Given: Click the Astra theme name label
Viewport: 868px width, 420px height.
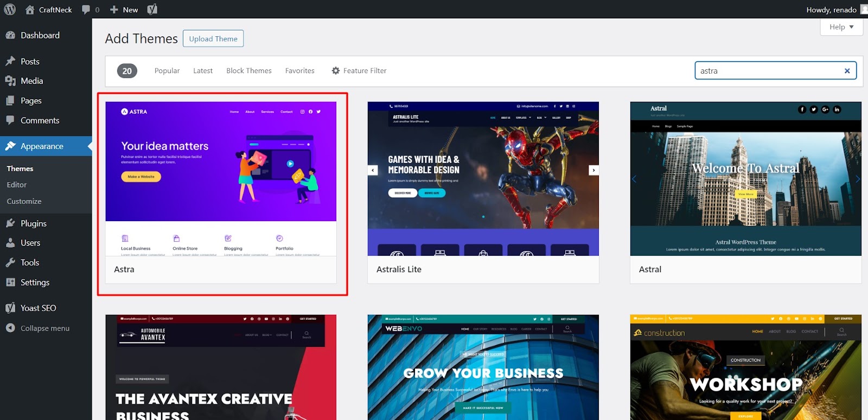Looking at the screenshot, I should click(124, 269).
